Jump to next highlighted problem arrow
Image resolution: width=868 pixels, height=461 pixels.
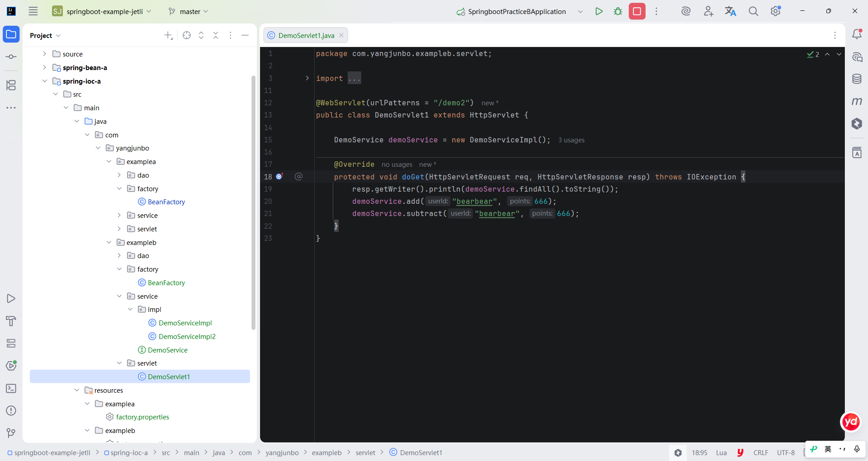[x=839, y=54]
